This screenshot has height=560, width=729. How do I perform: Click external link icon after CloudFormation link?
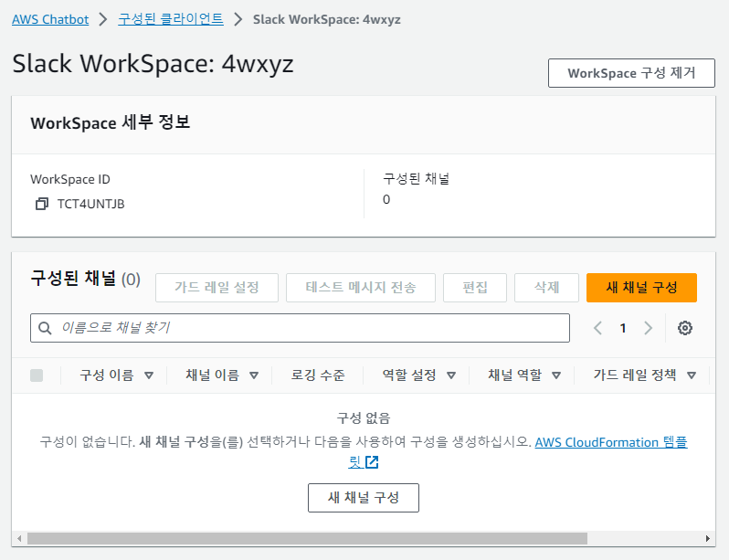click(x=372, y=462)
